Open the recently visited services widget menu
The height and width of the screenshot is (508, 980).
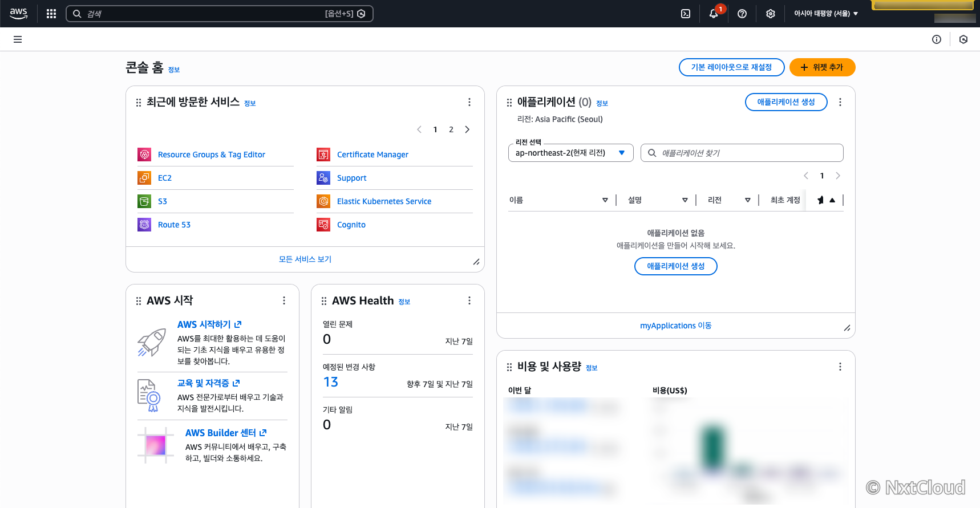469,102
